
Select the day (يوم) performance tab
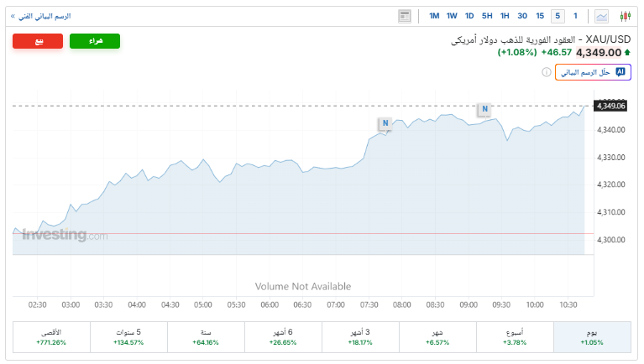click(592, 337)
